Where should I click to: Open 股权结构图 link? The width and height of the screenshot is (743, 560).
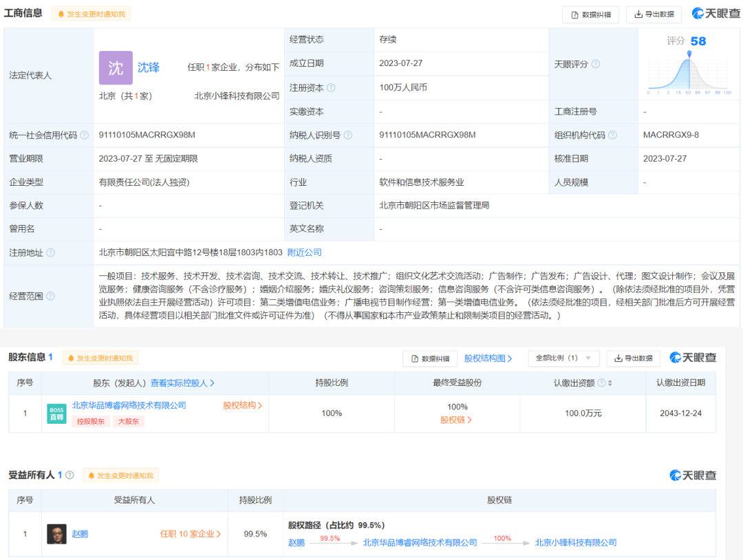click(488, 358)
